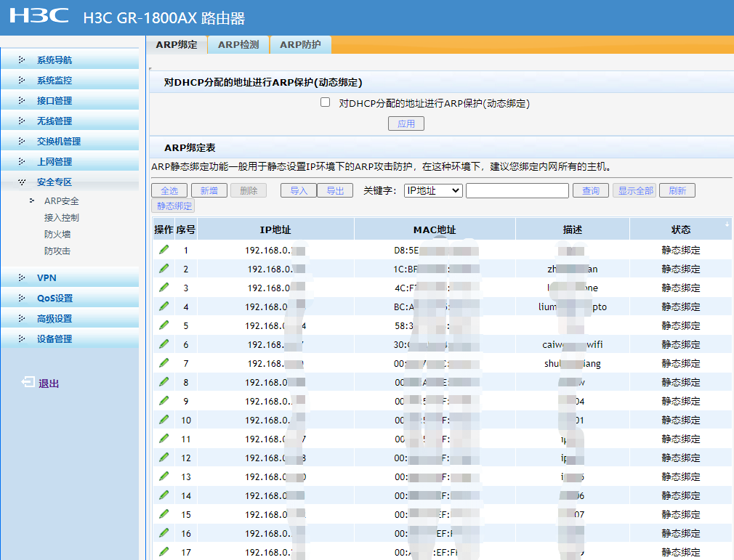Click the edit pencil icon for row 1
This screenshot has width=734, height=560.
tap(164, 249)
